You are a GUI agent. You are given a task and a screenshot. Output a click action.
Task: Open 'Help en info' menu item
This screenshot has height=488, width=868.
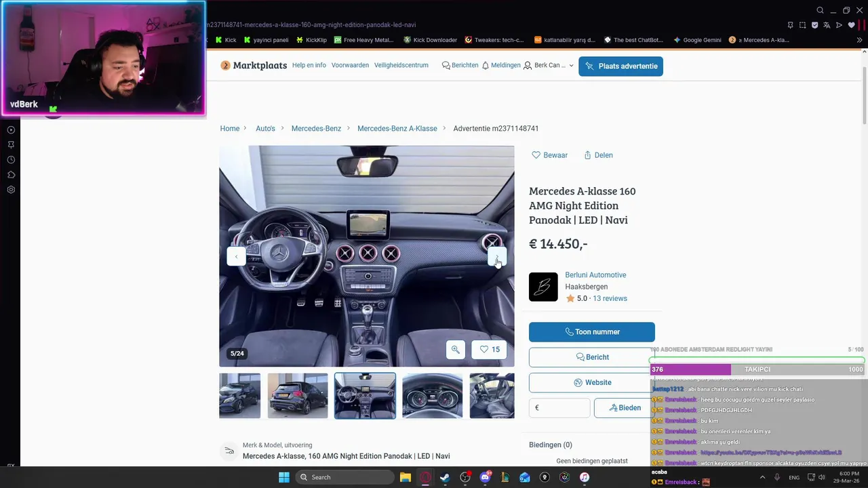(309, 65)
